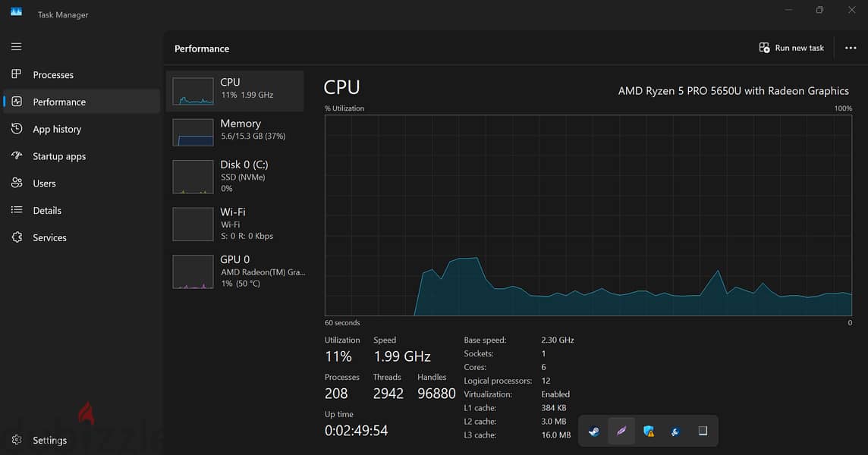This screenshot has width=868, height=455.
Task: Switch to Startup apps
Action: (x=81, y=156)
